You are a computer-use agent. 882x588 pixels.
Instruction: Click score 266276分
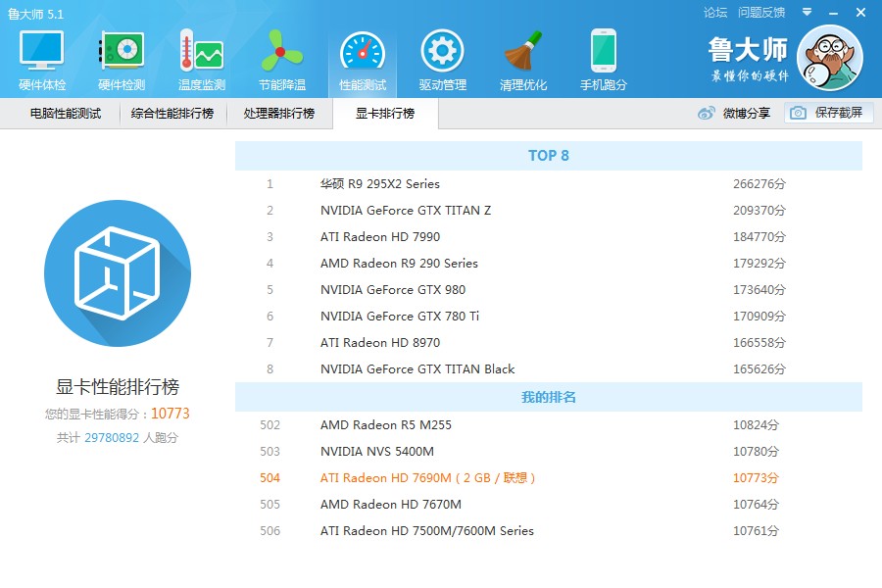click(x=759, y=184)
